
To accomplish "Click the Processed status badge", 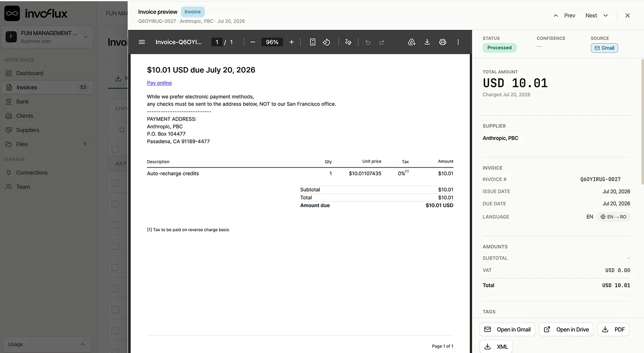I will (x=499, y=48).
